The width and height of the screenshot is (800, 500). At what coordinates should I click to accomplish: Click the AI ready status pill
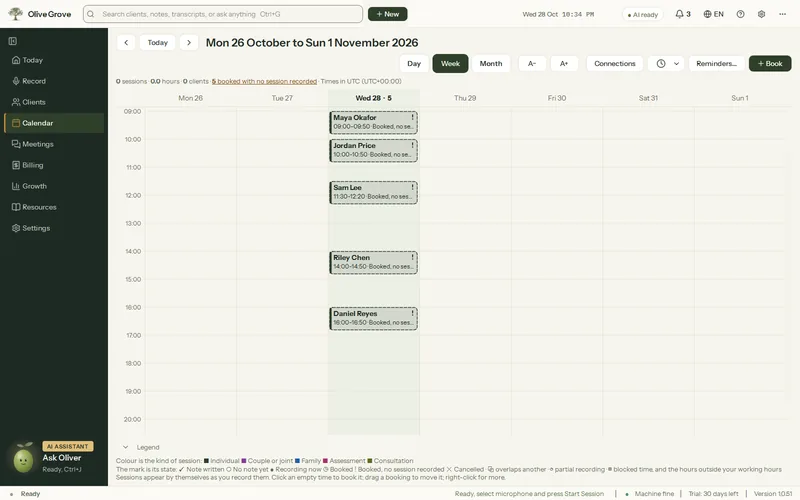click(x=643, y=15)
